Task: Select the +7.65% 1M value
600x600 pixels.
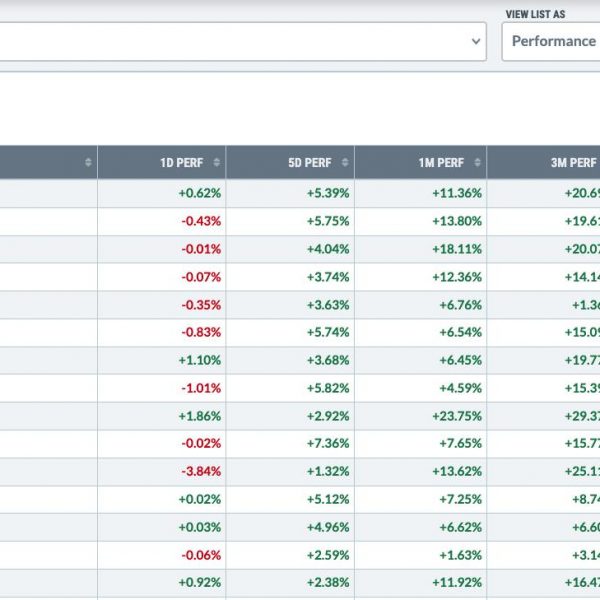Action: tap(461, 443)
